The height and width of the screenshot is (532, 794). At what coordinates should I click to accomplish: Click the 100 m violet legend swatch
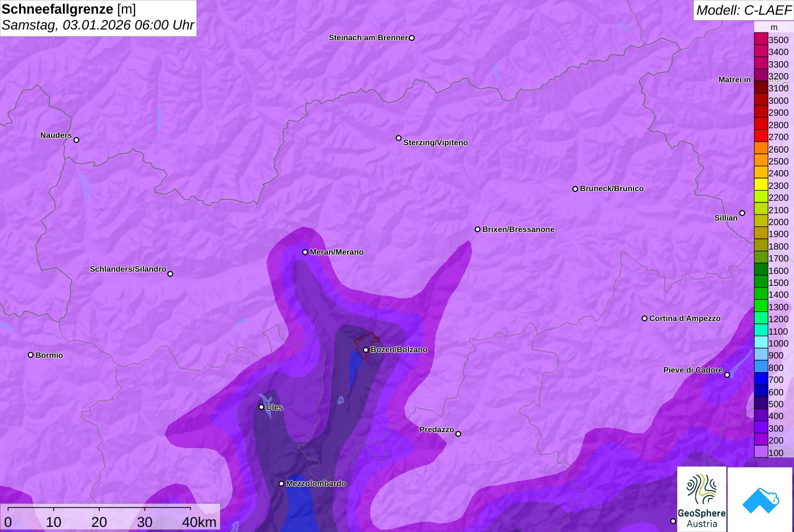click(x=761, y=451)
